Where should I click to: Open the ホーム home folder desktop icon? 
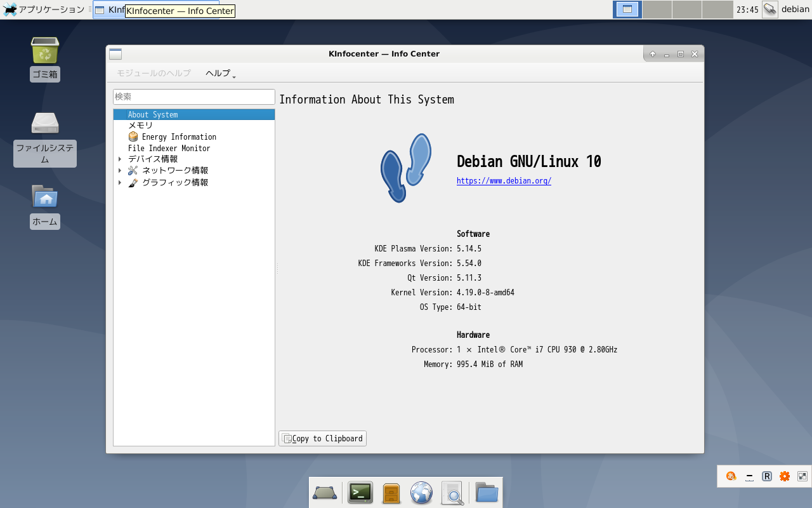tap(44, 196)
